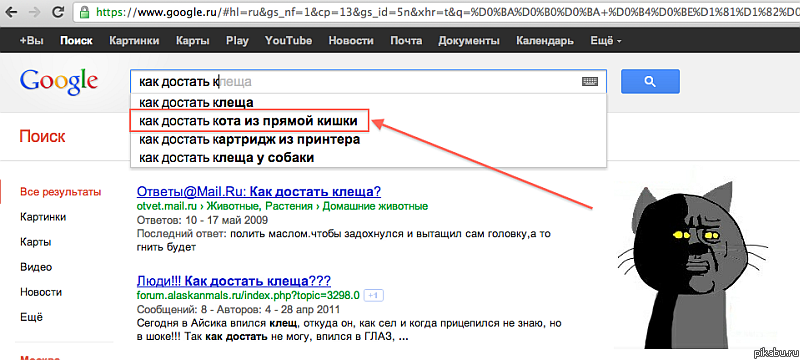
Task: Open Почта in the top bar
Action: (x=406, y=41)
